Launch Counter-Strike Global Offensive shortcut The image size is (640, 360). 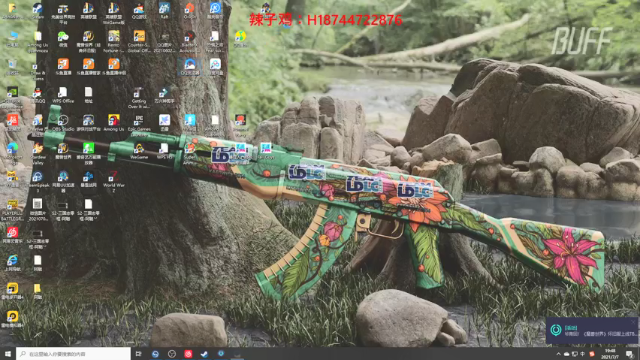[139, 41]
